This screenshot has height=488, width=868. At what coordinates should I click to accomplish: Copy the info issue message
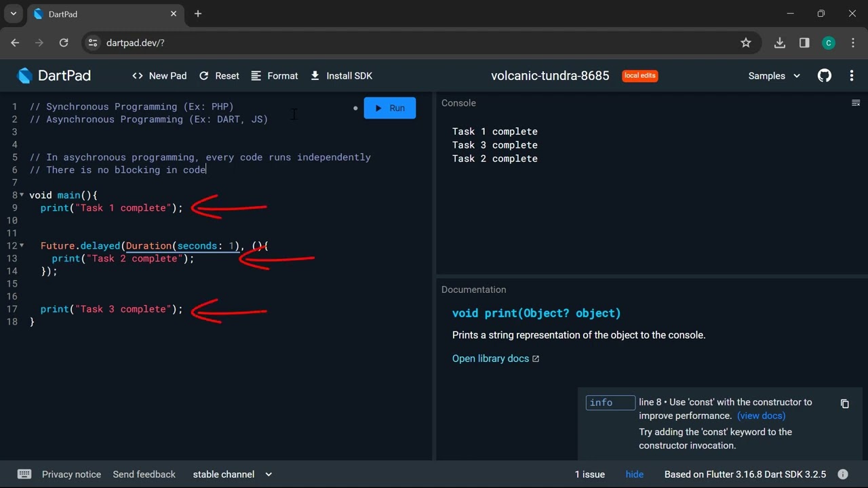845,404
